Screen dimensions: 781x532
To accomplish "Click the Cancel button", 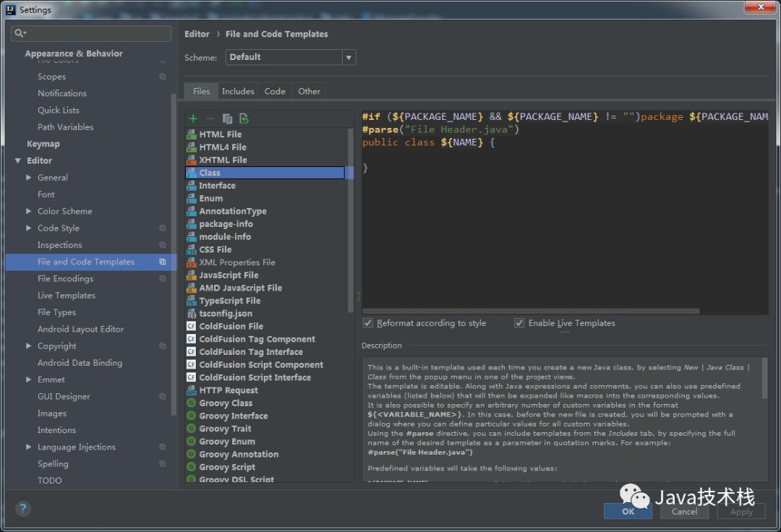I will point(684,512).
